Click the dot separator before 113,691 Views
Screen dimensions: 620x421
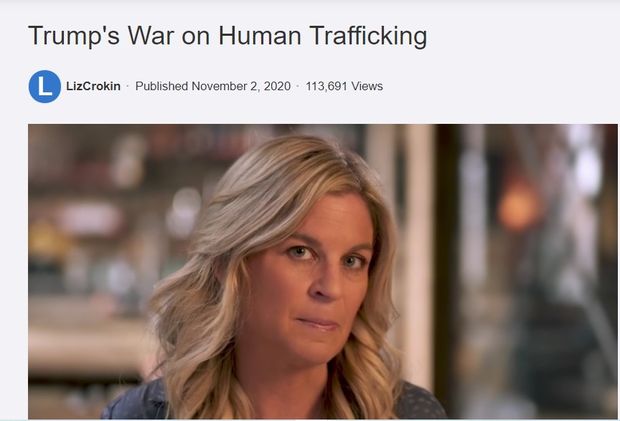click(298, 86)
